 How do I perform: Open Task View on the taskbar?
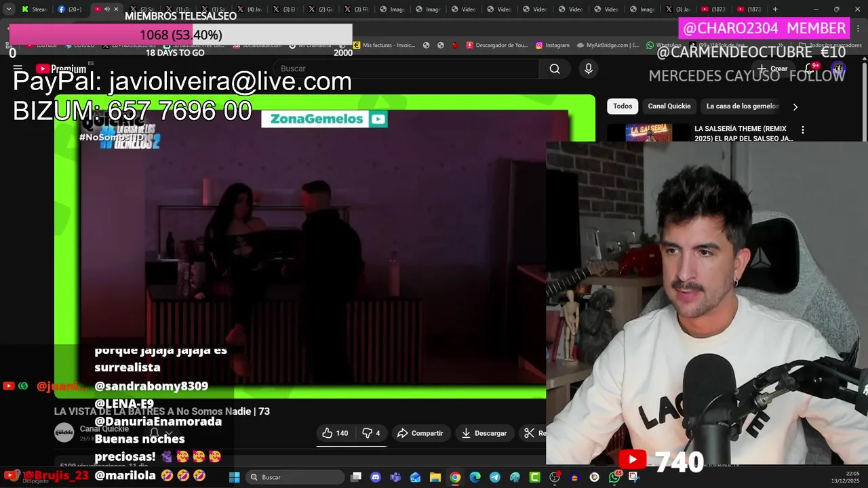356,477
